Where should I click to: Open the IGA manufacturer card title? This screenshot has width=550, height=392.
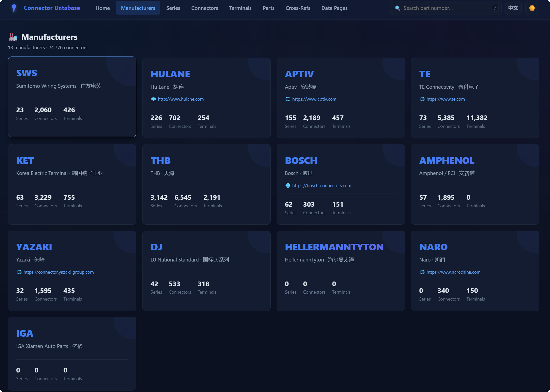coord(25,333)
